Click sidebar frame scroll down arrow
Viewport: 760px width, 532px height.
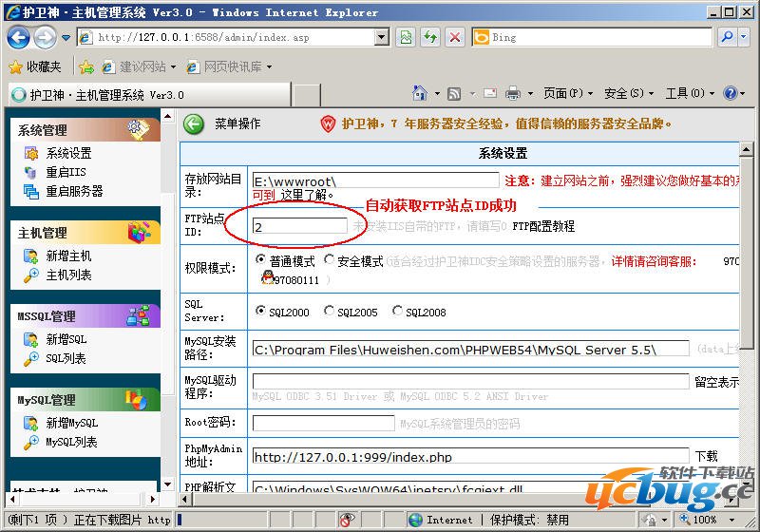[x=168, y=484]
